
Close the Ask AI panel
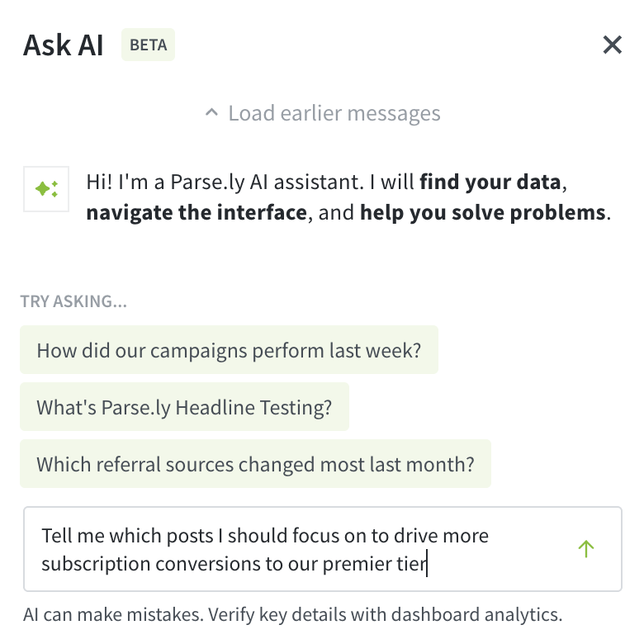coord(612,45)
